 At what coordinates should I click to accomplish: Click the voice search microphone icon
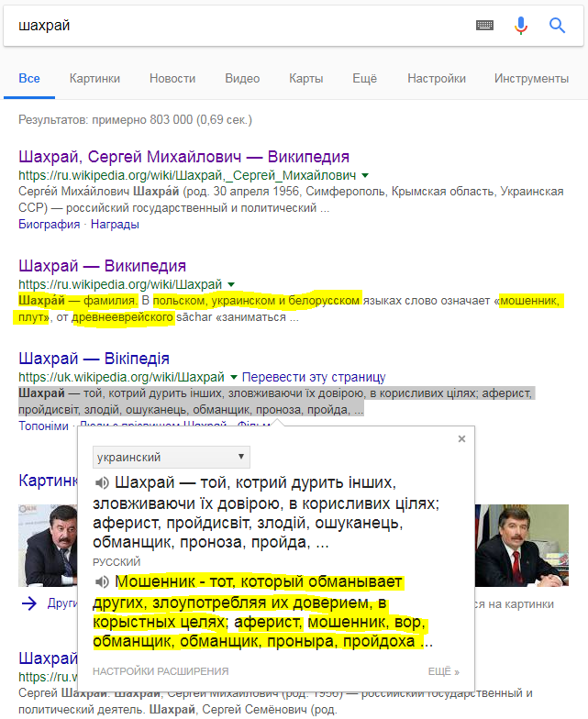pos(521,26)
